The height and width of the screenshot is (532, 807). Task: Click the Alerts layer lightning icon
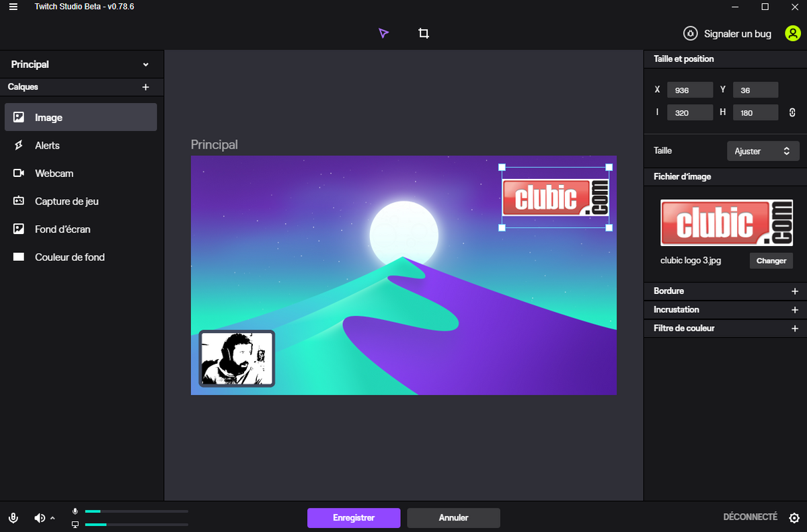(x=19, y=145)
